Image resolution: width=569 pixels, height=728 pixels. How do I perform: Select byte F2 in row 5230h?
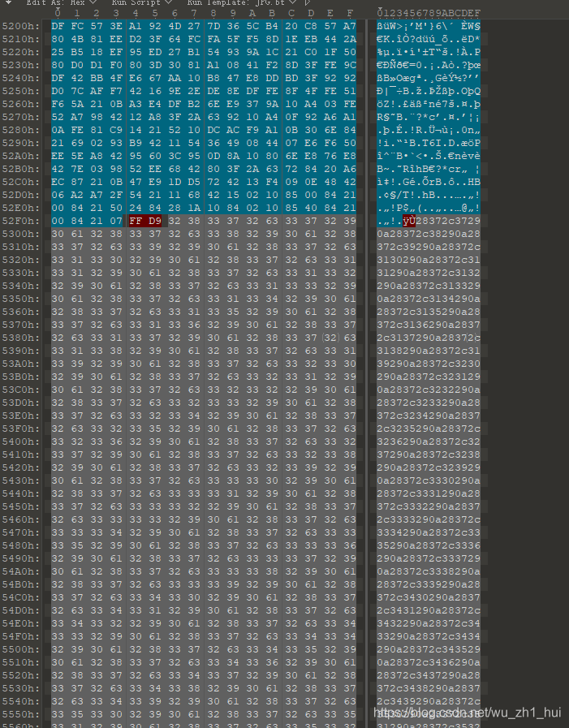coord(272,65)
